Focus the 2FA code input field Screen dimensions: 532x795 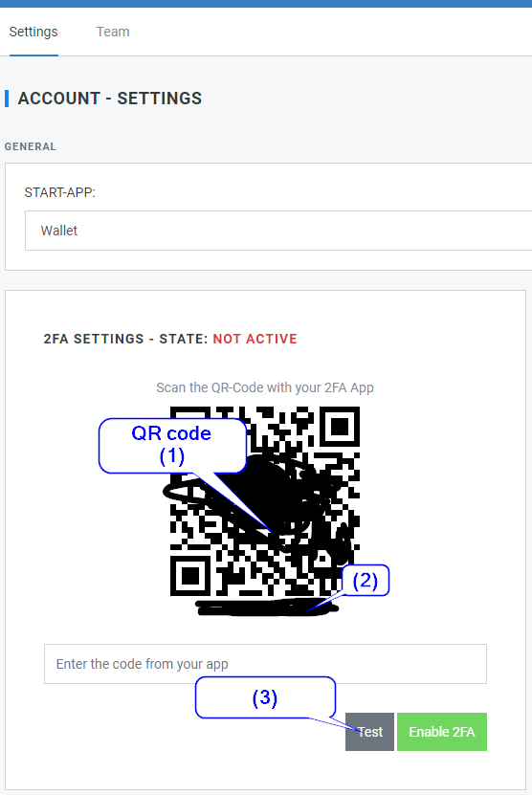pos(265,664)
